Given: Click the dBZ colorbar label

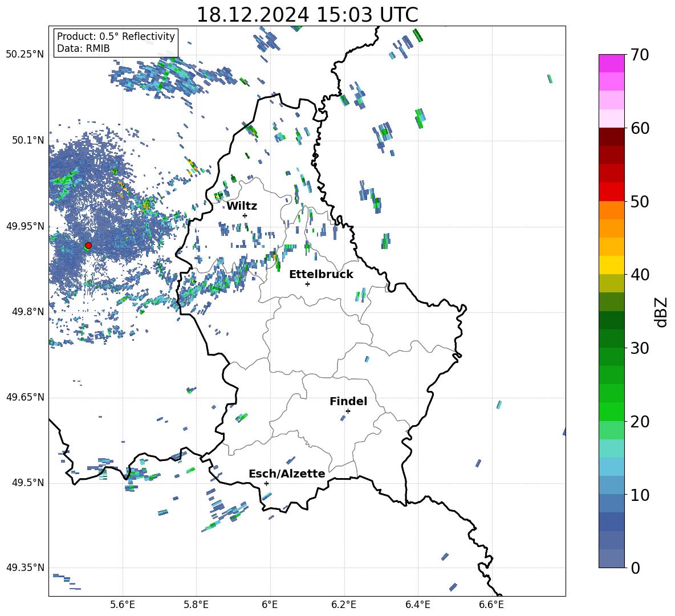Looking at the screenshot, I should (x=662, y=312).
